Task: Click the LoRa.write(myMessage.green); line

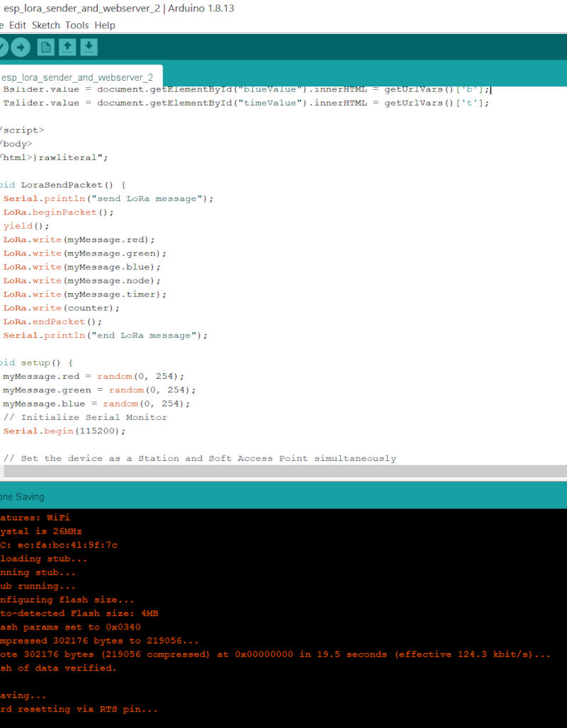Action: coord(84,254)
